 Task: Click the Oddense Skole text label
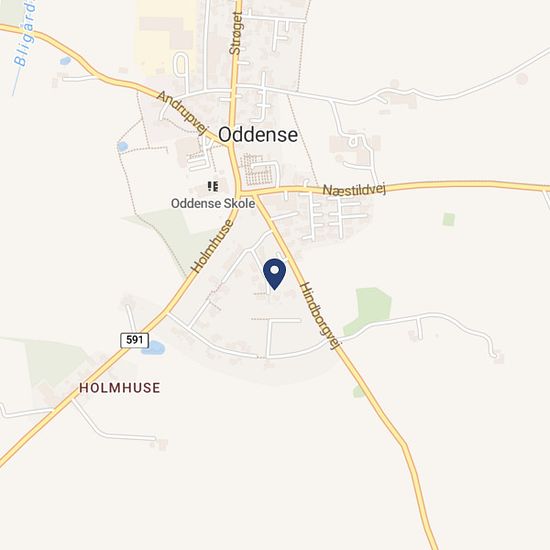(x=213, y=203)
